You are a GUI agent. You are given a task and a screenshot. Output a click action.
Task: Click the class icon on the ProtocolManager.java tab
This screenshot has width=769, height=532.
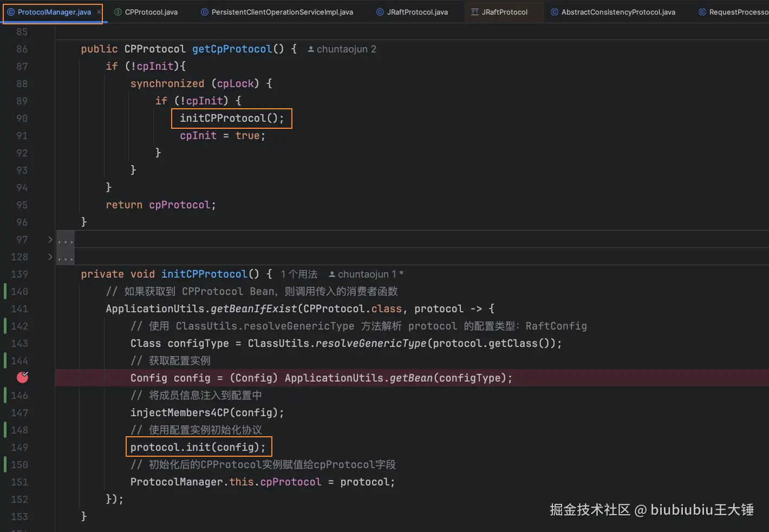click(11, 12)
